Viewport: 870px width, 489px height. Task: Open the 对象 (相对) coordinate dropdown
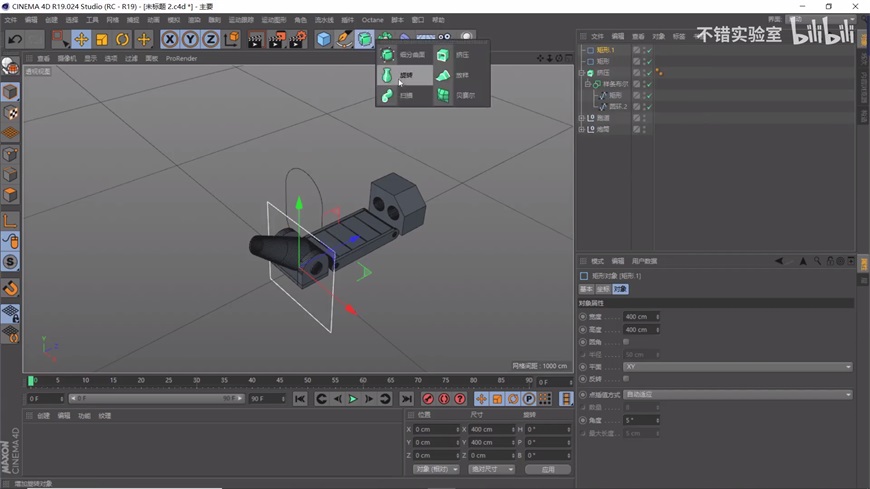435,469
